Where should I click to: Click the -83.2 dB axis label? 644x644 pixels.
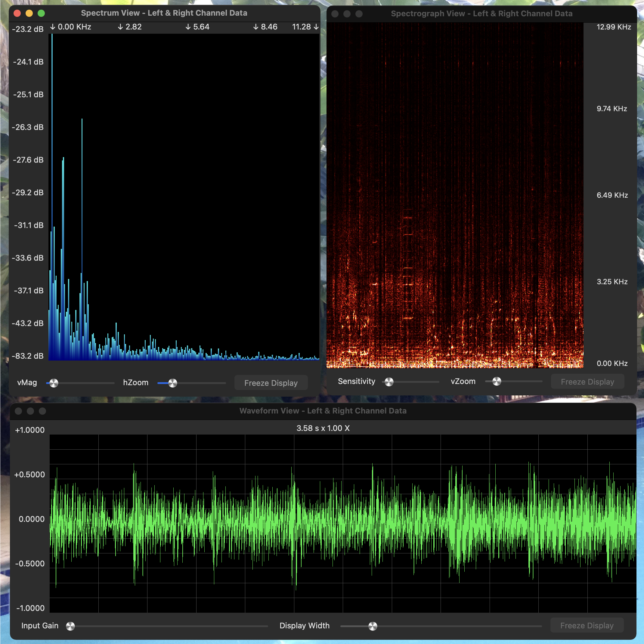point(28,356)
